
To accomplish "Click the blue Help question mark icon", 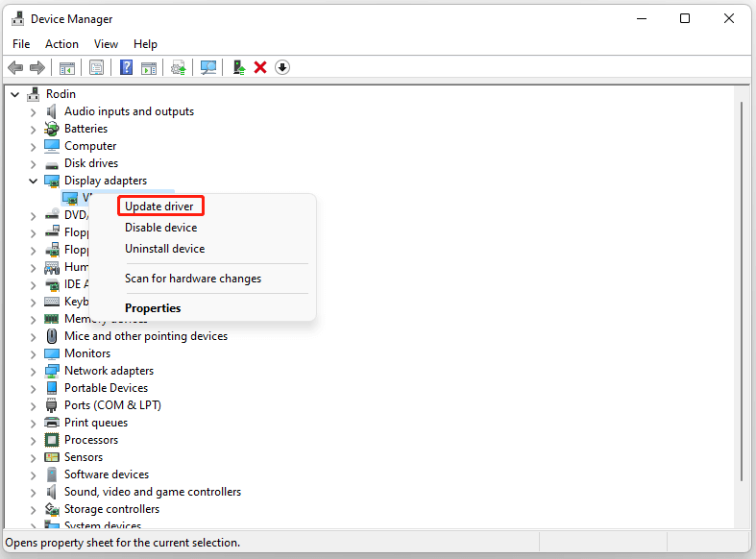I will click(x=127, y=67).
